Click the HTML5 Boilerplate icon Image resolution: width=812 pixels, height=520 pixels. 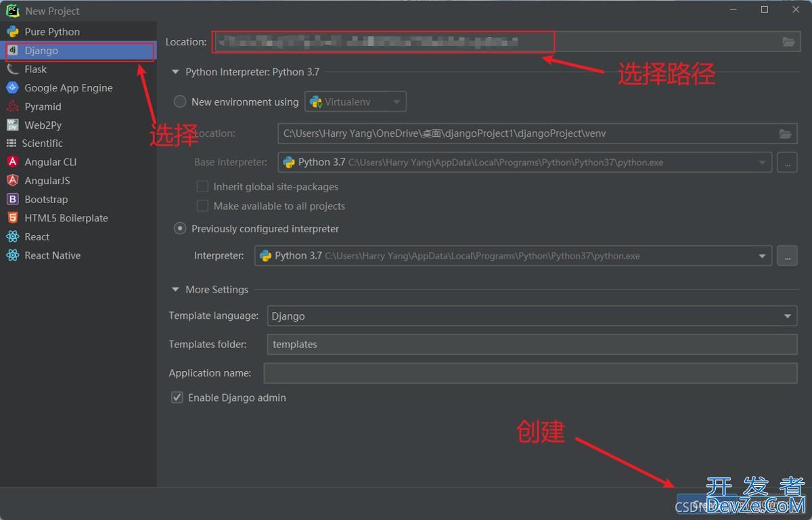coord(12,218)
